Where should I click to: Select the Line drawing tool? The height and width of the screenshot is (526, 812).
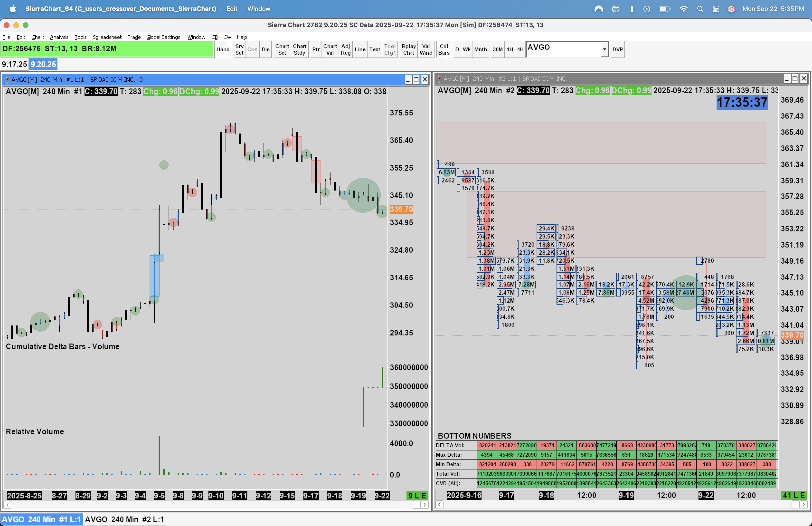coord(360,49)
